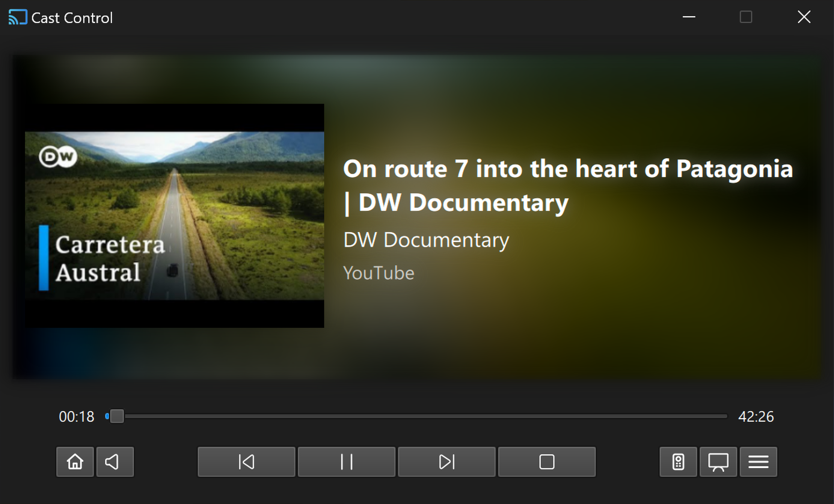Open the cast device display button
The height and width of the screenshot is (504, 834).
coord(718,462)
